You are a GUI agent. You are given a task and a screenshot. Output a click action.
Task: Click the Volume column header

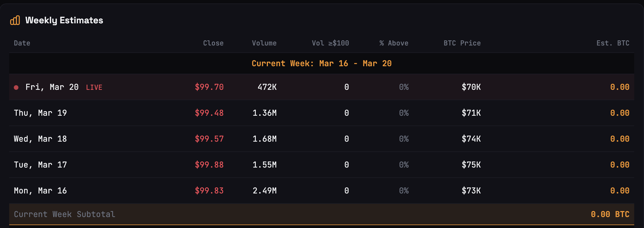click(x=264, y=43)
